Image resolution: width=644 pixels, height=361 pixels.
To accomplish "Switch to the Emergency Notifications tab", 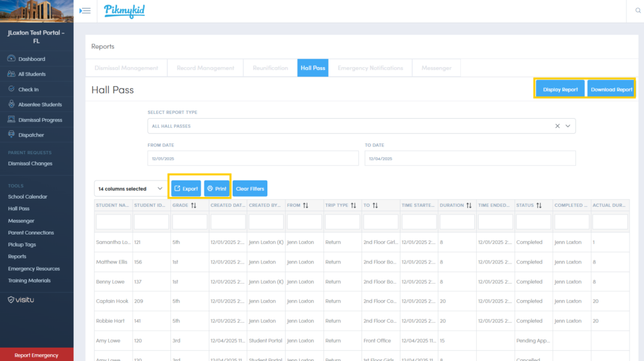I will click(x=370, y=68).
